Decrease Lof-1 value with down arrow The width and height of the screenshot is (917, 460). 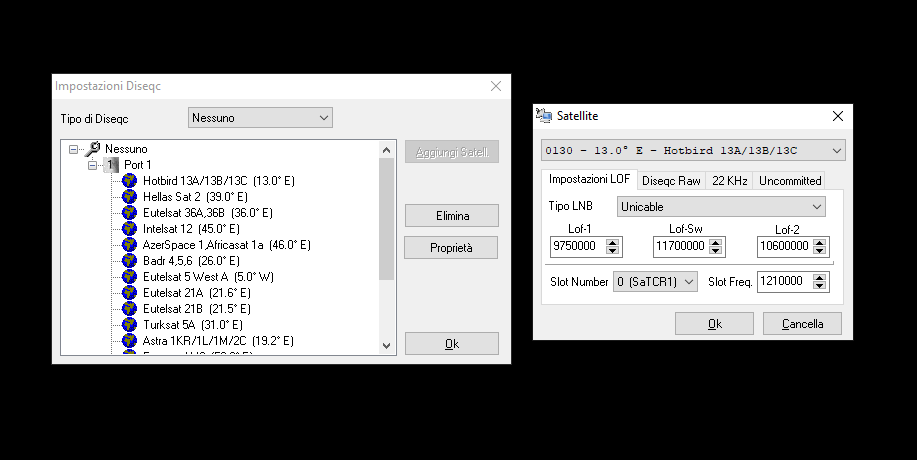(612, 251)
